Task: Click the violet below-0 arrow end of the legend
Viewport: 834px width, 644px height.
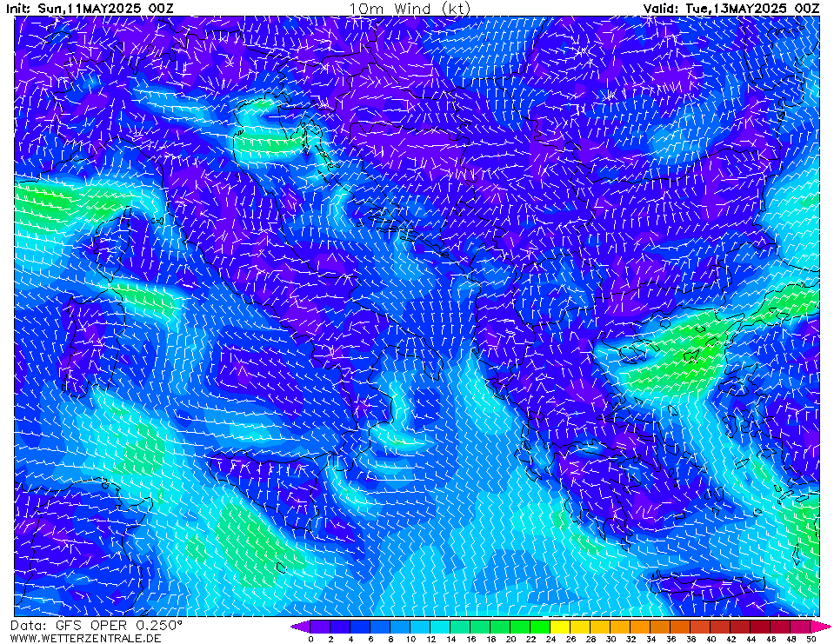Action: (301, 627)
